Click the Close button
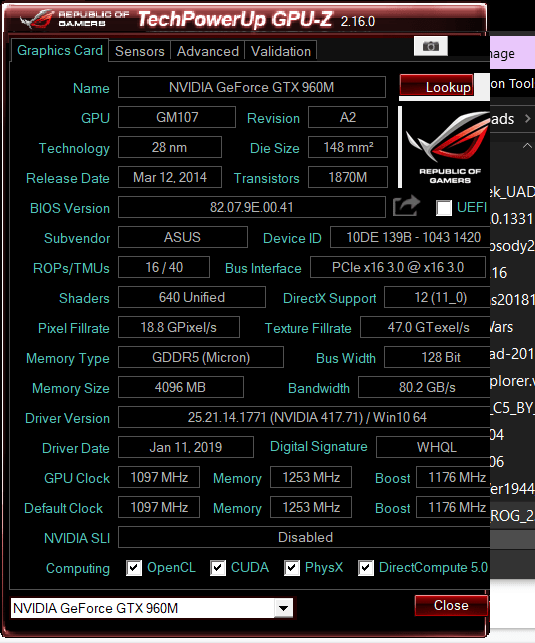535x643 pixels. pos(451,606)
